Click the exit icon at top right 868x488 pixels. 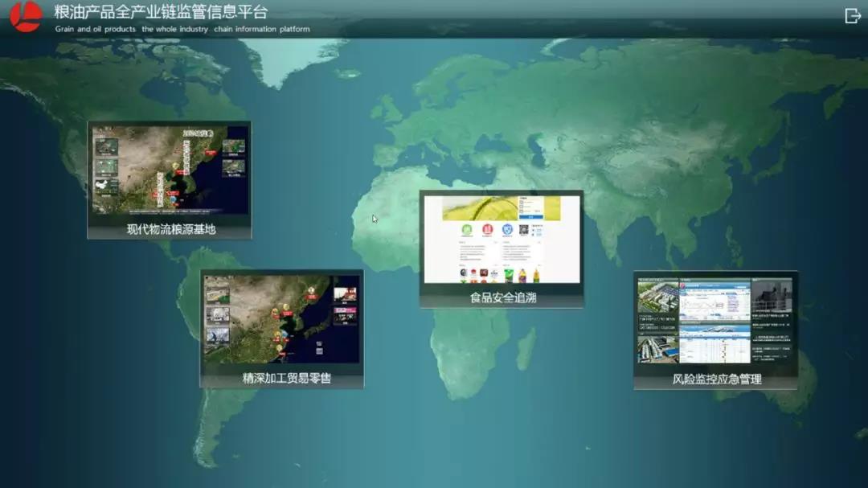tap(853, 15)
